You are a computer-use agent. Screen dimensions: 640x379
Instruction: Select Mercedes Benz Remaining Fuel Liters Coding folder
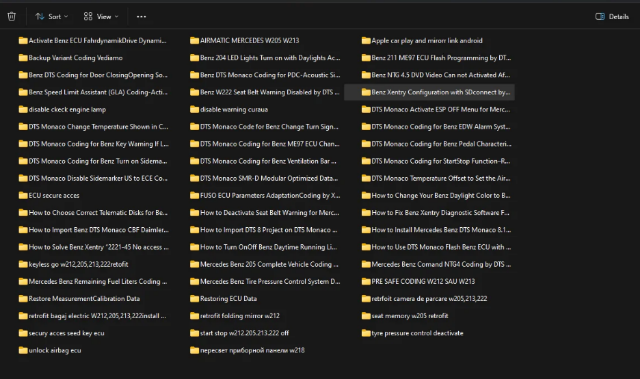coord(98,281)
